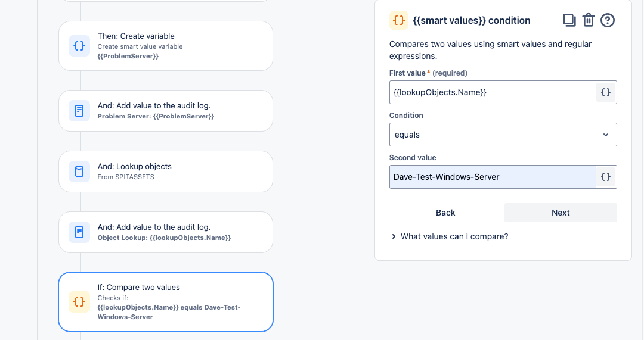Select the And: Lookup objects step
Viewport: 644px width, 340px height.
point(166,171)
